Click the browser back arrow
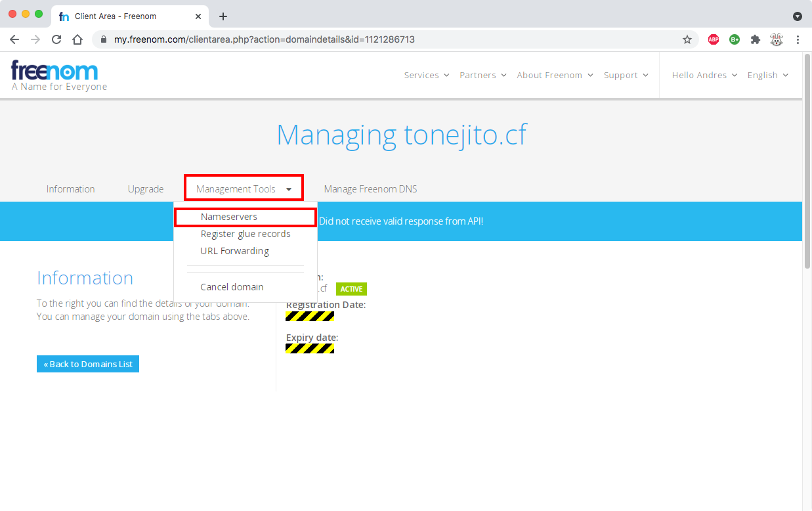 tap(14, 39)
